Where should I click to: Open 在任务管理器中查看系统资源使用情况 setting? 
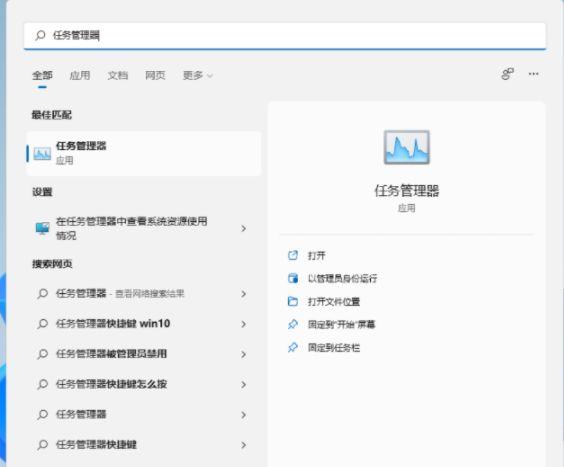(144, 228)
